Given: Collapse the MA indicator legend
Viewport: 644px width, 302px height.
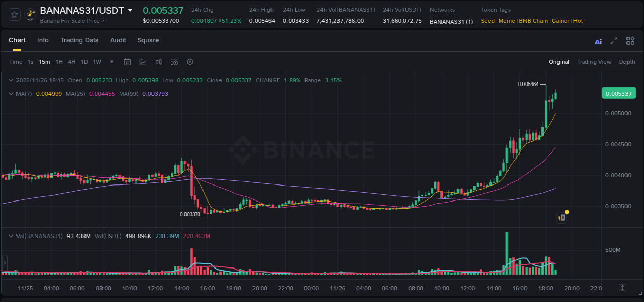Looking at the screenshot, I should click(x=11, y=94).
